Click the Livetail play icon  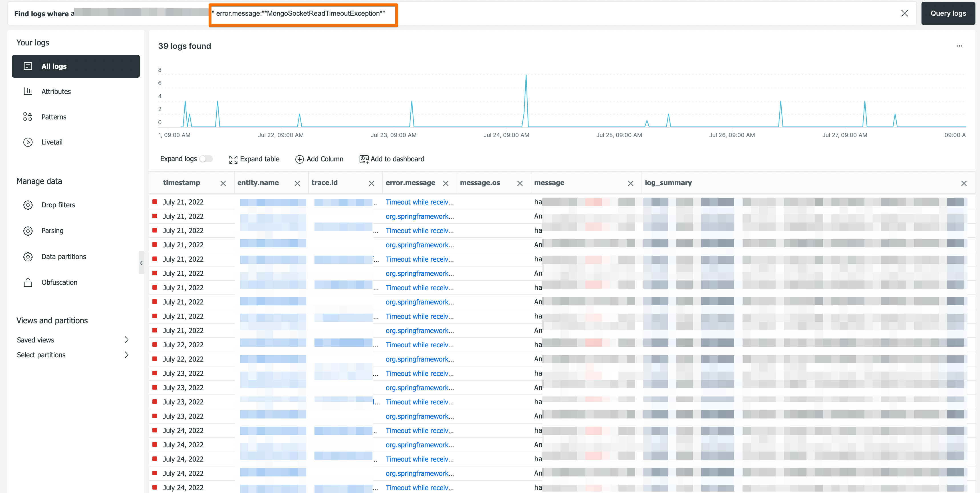pos(28,142)
